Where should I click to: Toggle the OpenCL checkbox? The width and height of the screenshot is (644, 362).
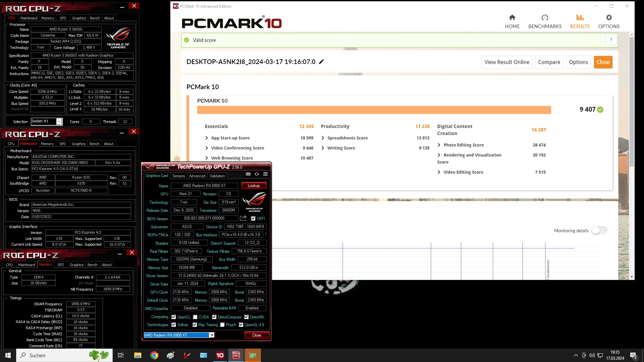tap(173, 317)
